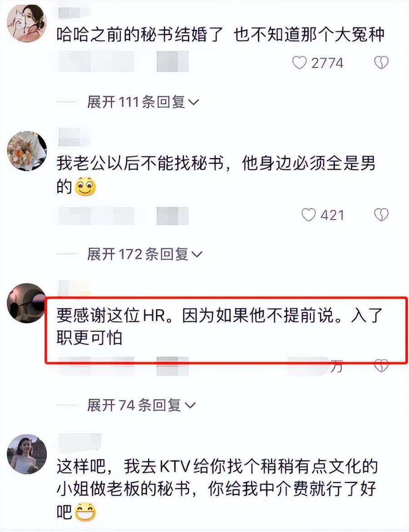Select the comment '我老公以后不能找秘书'
This screenshot has width=409, height=532.
140,164
